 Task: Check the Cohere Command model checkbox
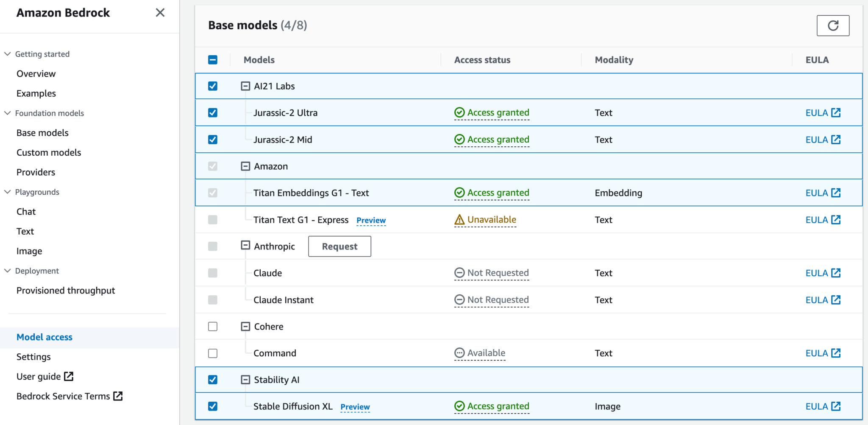pyautogui.click(x=213, y=353)
